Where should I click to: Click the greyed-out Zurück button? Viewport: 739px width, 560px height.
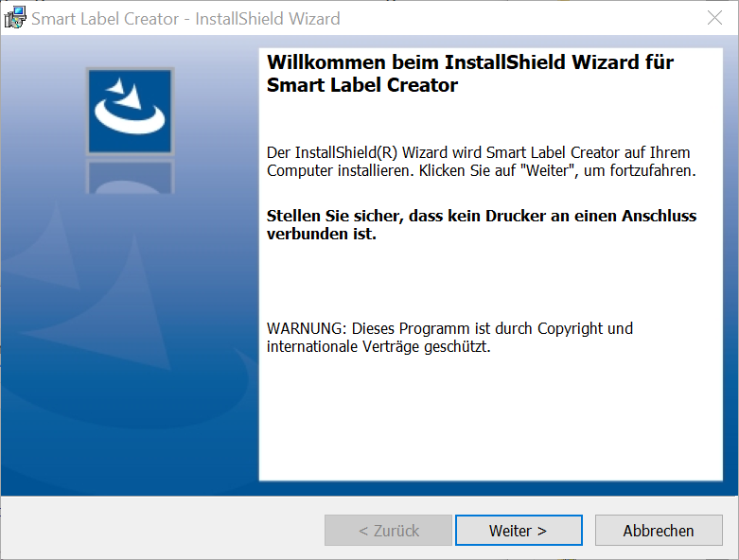pos(388,531)
